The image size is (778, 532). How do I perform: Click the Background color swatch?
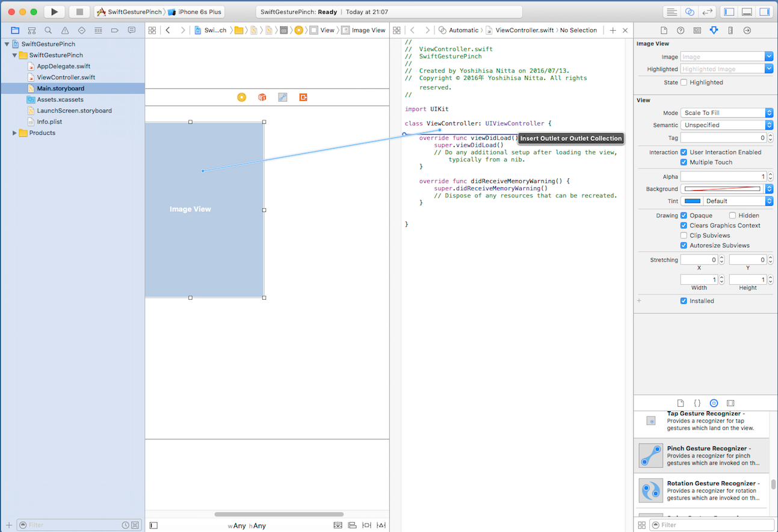(x=722, y=189)
